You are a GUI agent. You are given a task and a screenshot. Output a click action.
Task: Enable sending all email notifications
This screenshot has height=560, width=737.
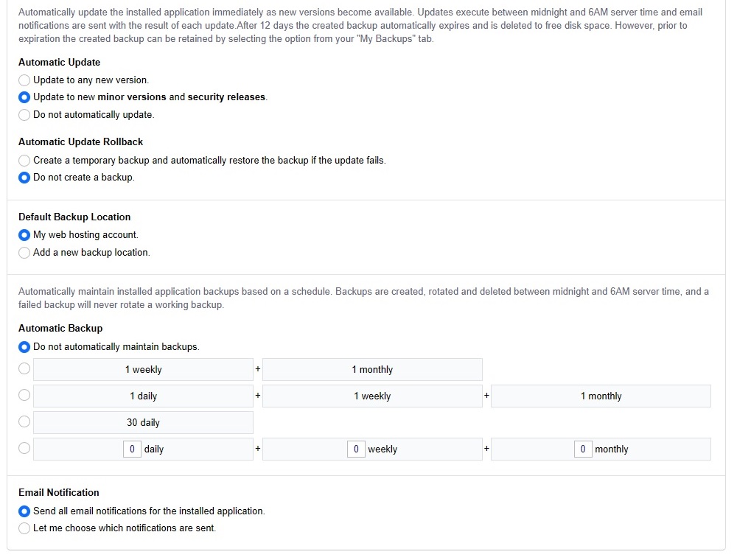point(24,511)
